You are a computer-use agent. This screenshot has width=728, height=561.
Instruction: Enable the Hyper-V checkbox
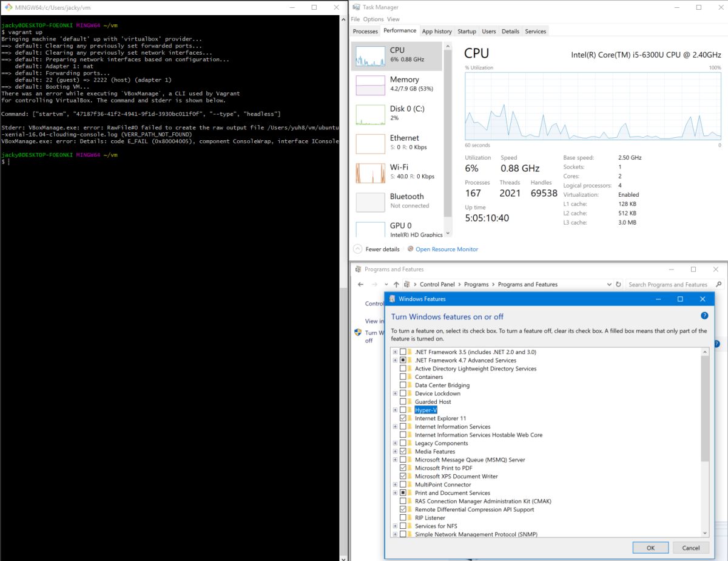[403, 410]
